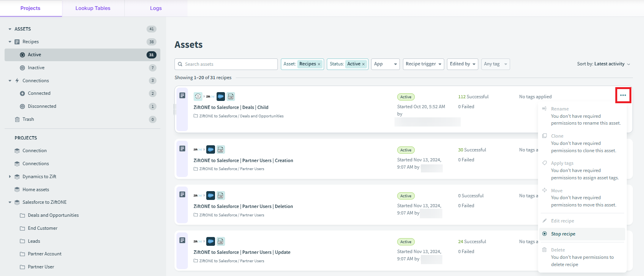This screenshot has height=276, width=644.
Task: Click the Partner User folder icon
Action: click(22, 267)
